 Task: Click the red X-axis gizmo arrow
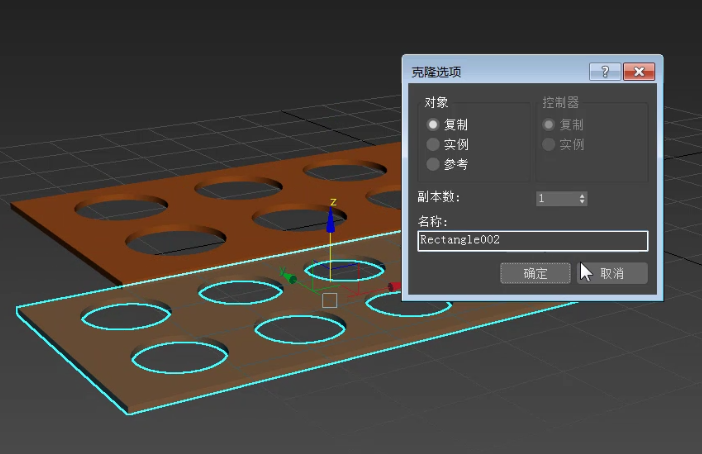pyautogui.click(x=393, y=287)
